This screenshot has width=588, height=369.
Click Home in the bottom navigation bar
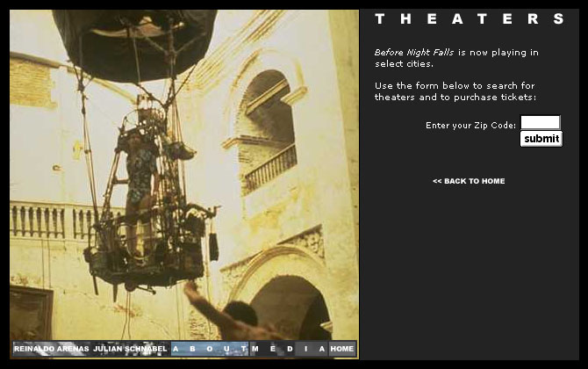click(342, 349)
